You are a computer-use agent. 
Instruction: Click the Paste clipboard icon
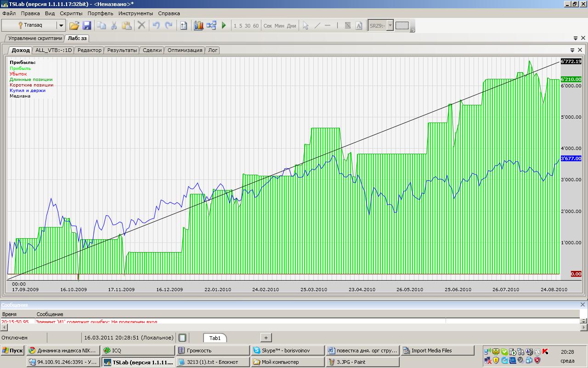[x=127, y=26]
